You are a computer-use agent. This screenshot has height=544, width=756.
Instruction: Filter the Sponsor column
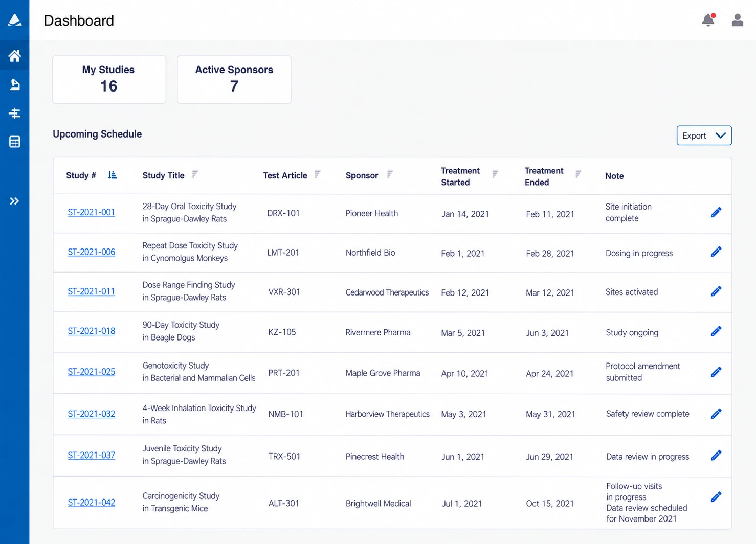pos(390,174)
